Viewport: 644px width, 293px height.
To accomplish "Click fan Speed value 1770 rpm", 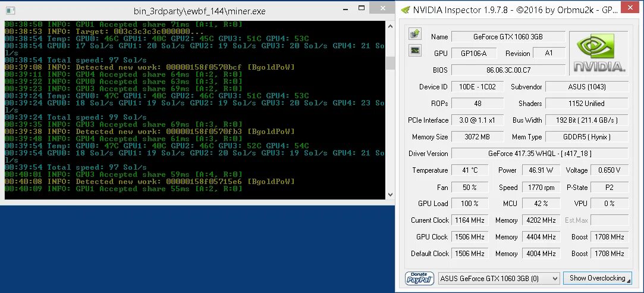I will 541,187.
